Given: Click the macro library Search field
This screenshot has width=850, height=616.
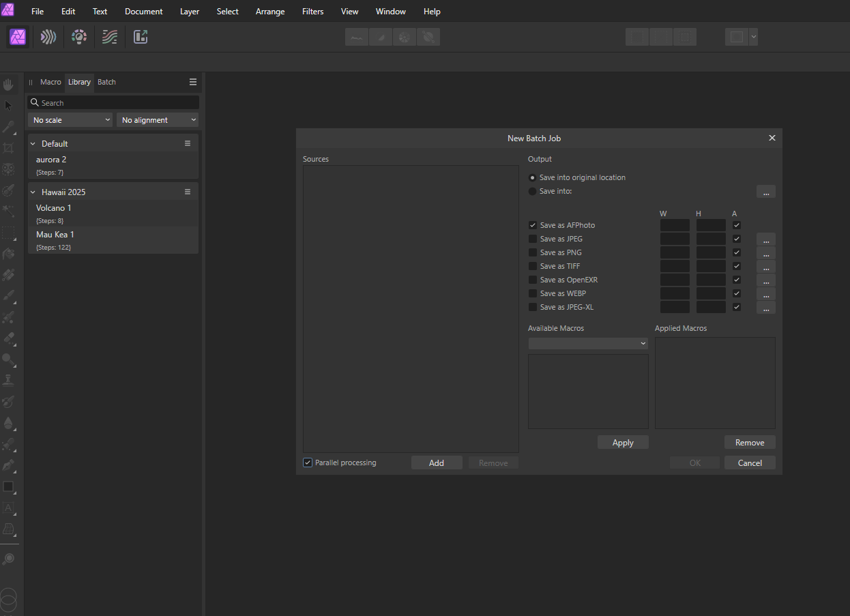Looking at the screenshot, I should point(113,103).
